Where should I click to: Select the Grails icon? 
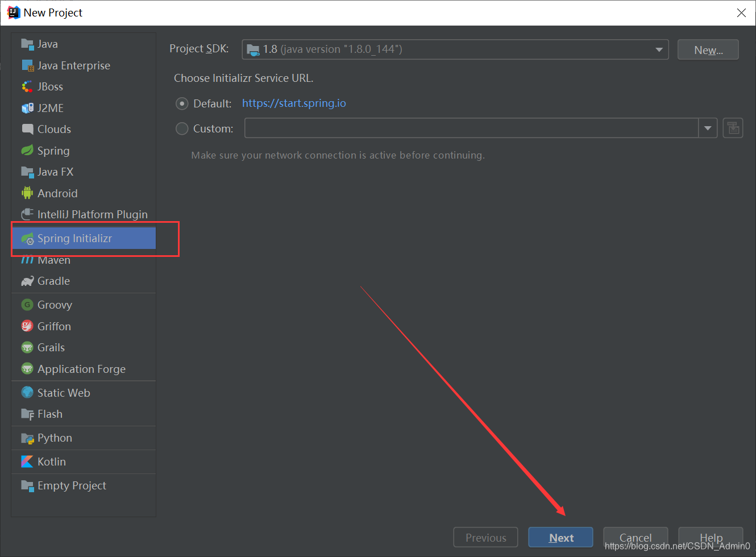click(x=27, y=348)
